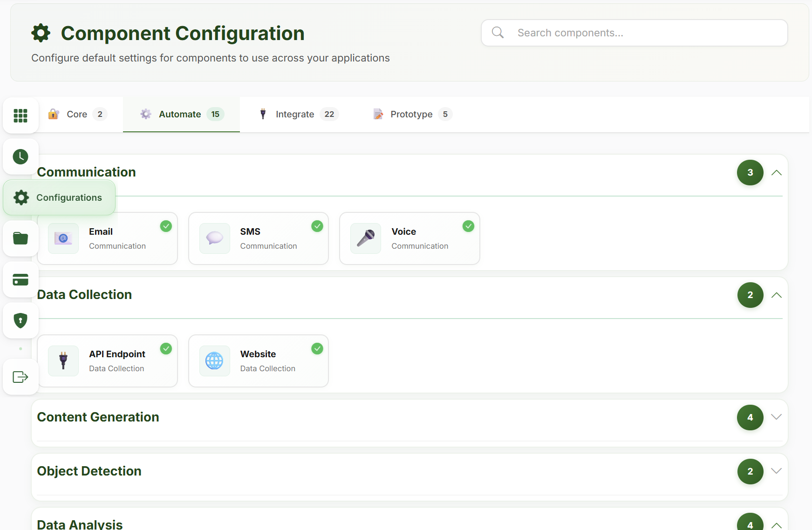Open the folder sidebar icon
Viewport: 812px width, 530px height.
(x=20, y=238)
